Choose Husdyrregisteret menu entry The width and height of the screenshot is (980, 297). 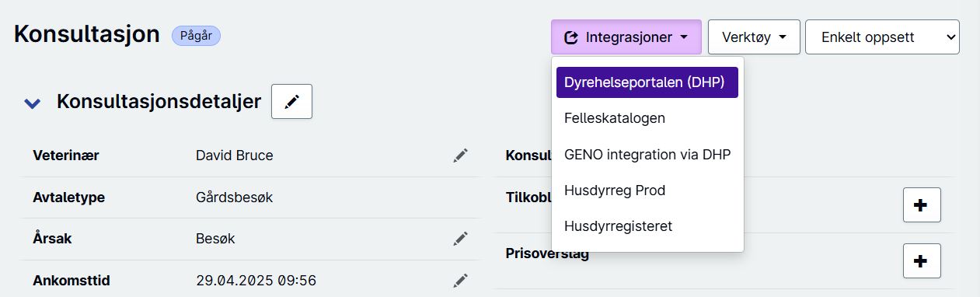click(x=619, y=225)
